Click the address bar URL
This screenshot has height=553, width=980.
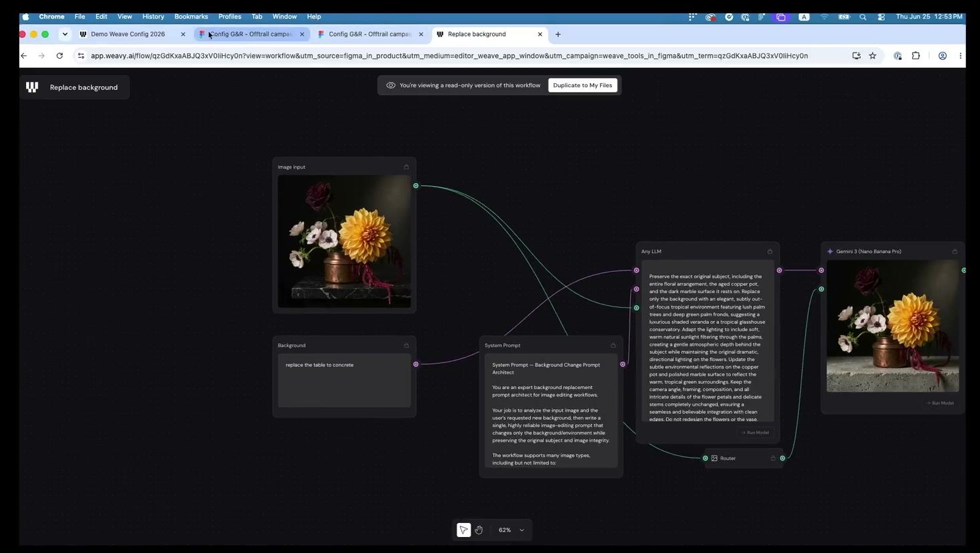click(449, 56)
